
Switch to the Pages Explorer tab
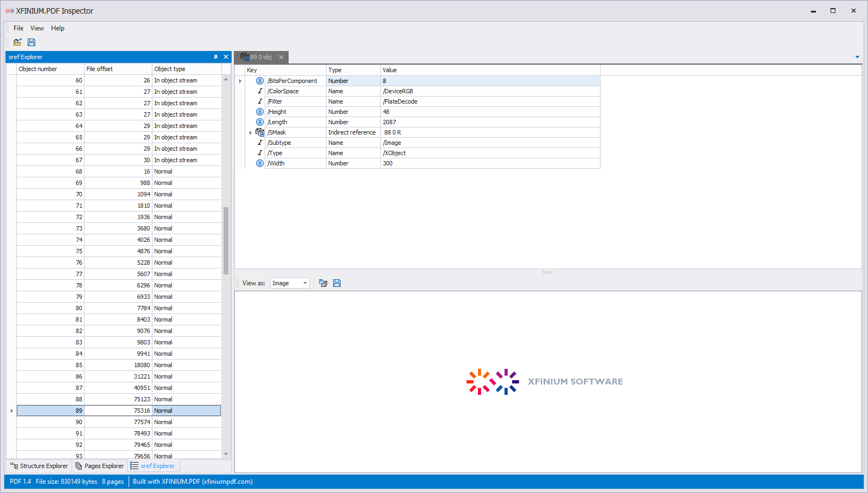pos(100,466)
